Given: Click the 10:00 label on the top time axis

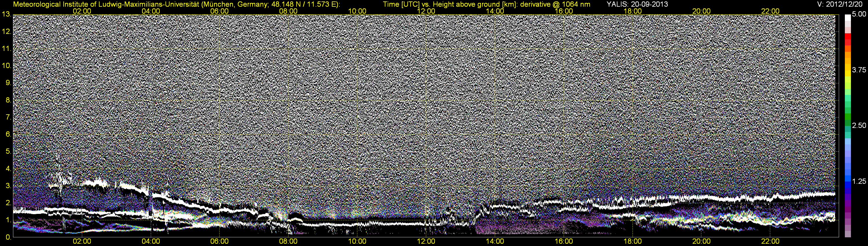Looking at the screenshot, I should [357, 11].
